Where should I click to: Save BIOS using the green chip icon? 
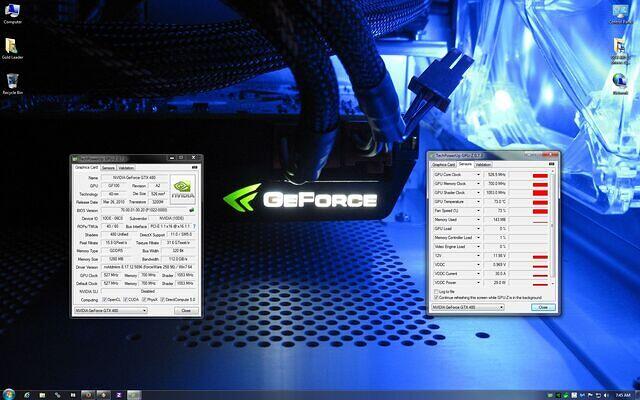coord(191,210)
